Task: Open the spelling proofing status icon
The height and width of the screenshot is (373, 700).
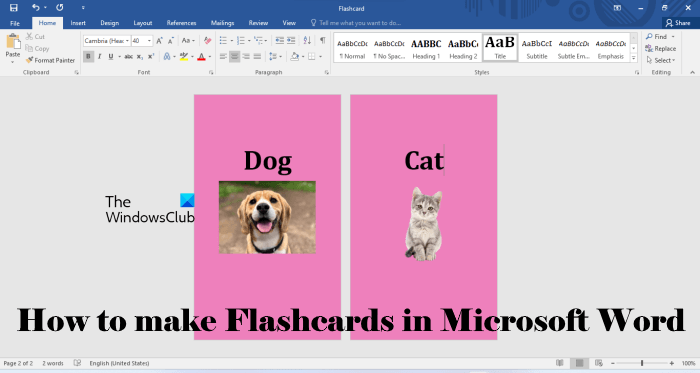Action: pyautogui.click(x=77, y=363)
